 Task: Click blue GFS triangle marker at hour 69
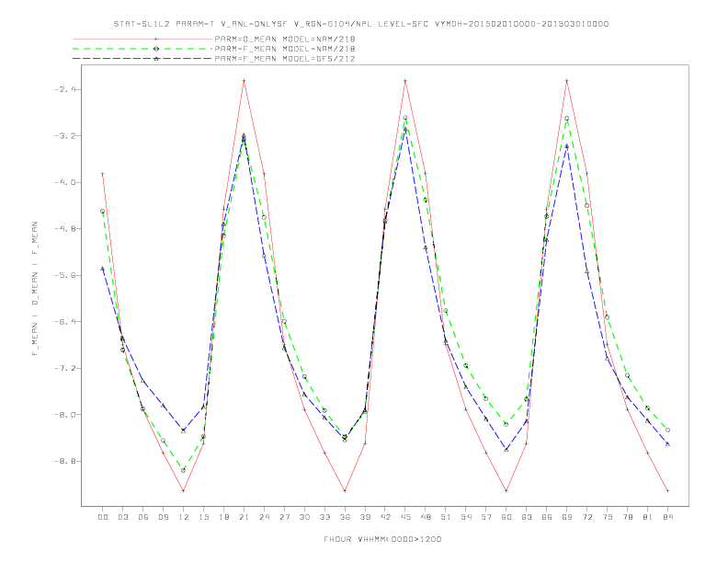[x=566, y=146]
